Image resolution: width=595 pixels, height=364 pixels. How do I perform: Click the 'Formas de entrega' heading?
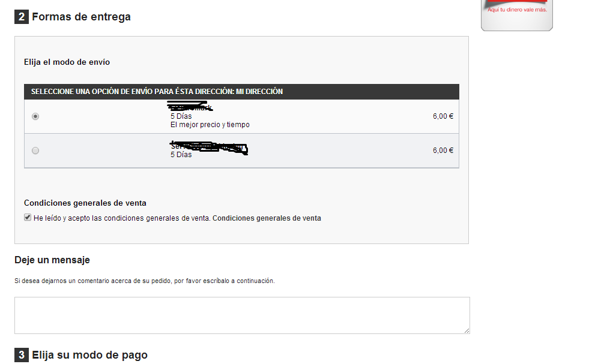tap(81, 17)
